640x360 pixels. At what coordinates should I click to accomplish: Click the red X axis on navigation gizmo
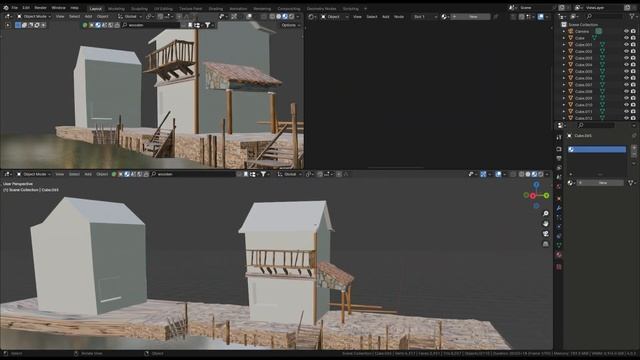[533, 196]
